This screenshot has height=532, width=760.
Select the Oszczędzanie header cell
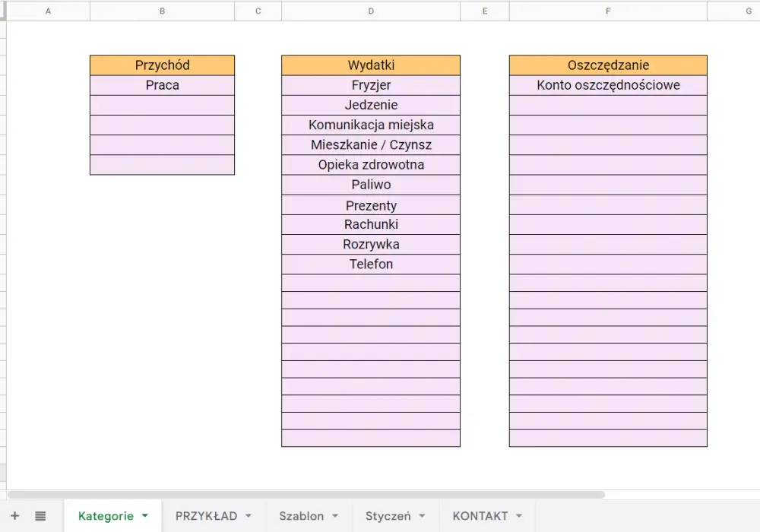tap(608, 65)
